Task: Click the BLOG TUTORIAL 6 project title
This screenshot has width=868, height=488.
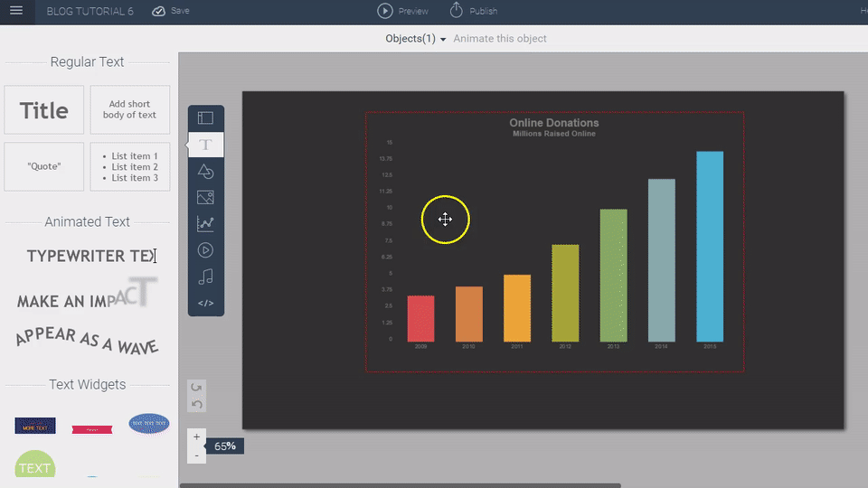Action: (90, 11)
